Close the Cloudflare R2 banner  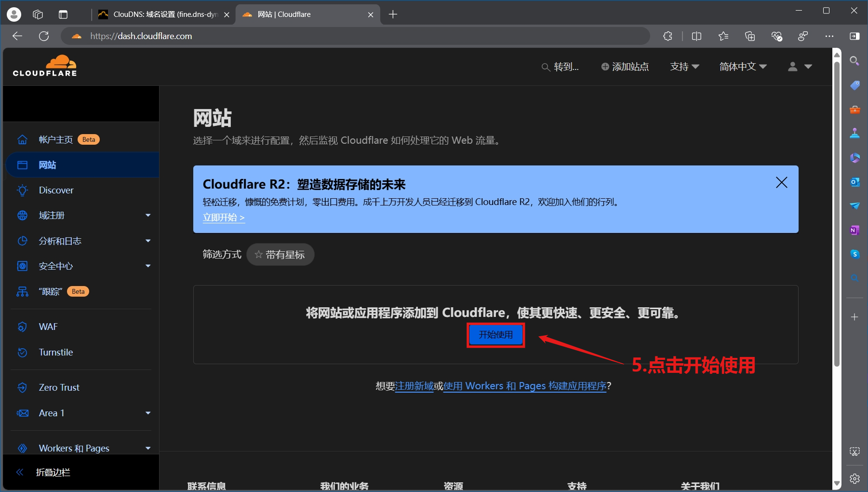781,182
